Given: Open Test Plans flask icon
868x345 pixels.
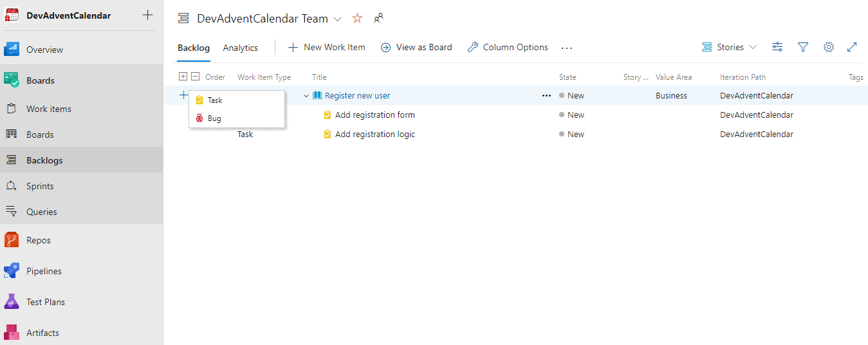Looking at the screenshot, I should click(x=12, y=302).
